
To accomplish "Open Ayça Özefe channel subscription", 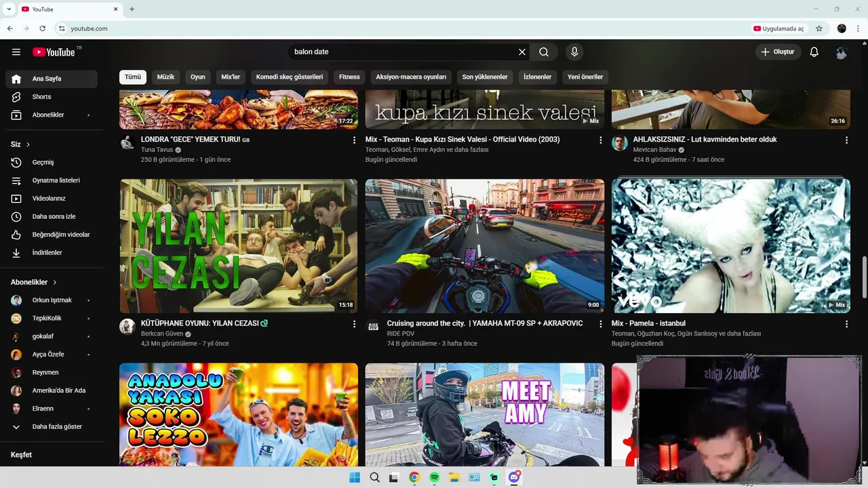I will coord(52,354).
